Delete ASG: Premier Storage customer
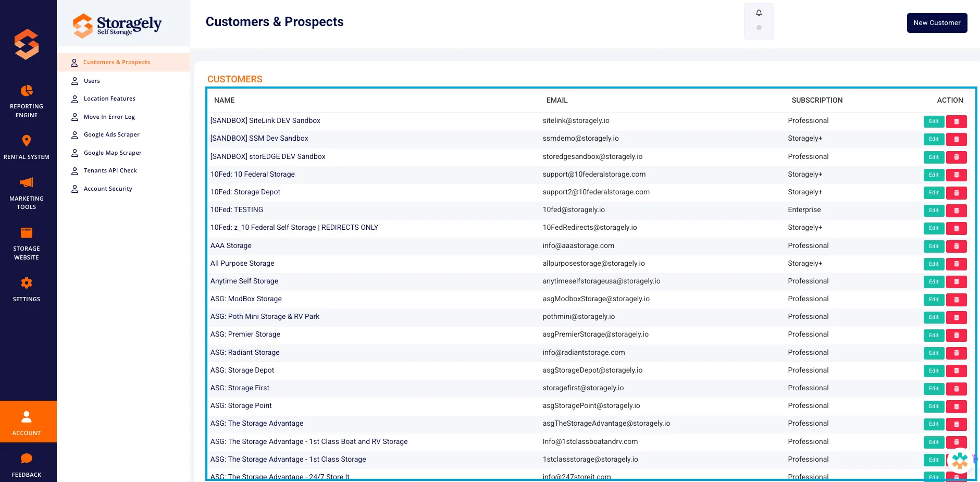 [957, 335]
